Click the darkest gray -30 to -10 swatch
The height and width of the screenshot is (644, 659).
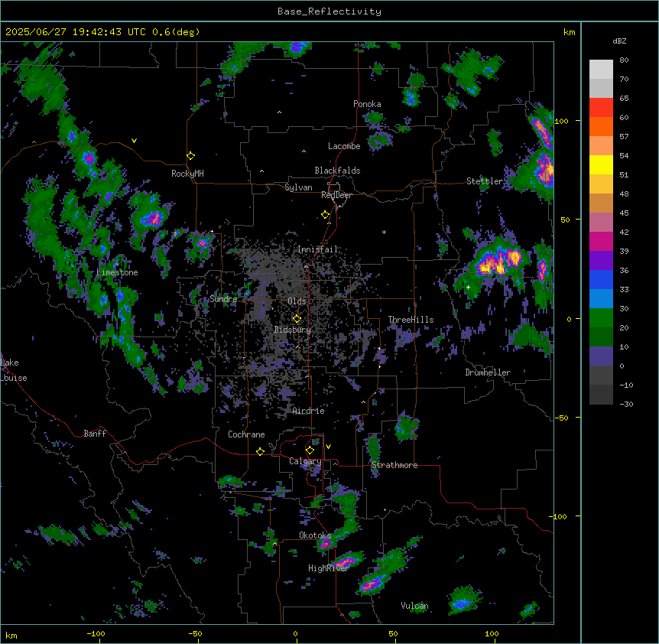click(601, 395)
